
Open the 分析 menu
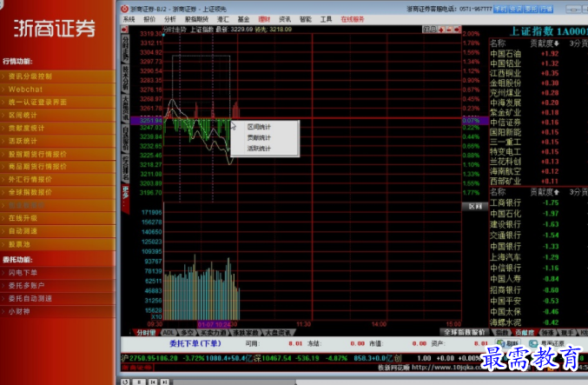click(170, 19)
